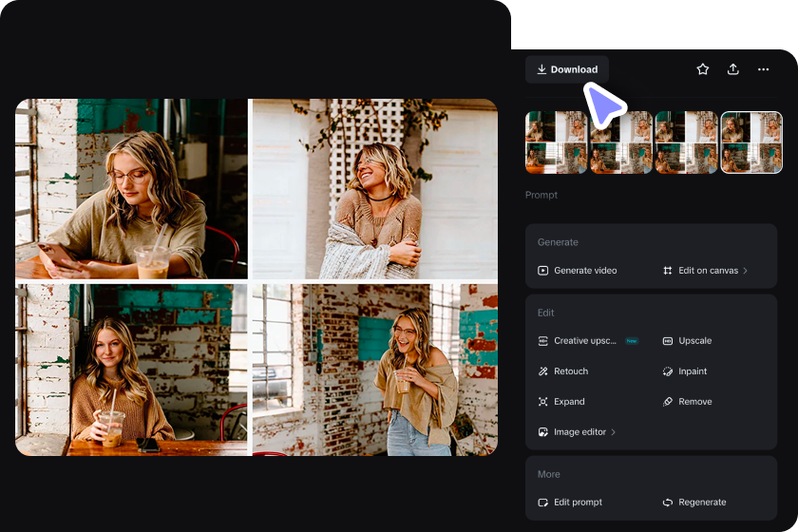Click the New badge beside Creative upscale
Screen dimensions: 798x532
[x=632, y=341]
